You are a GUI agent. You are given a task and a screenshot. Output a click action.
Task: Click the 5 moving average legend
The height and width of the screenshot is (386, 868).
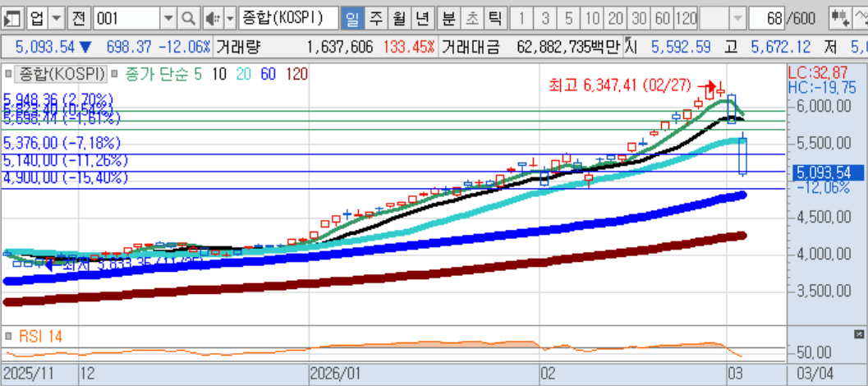coord(198,74)
